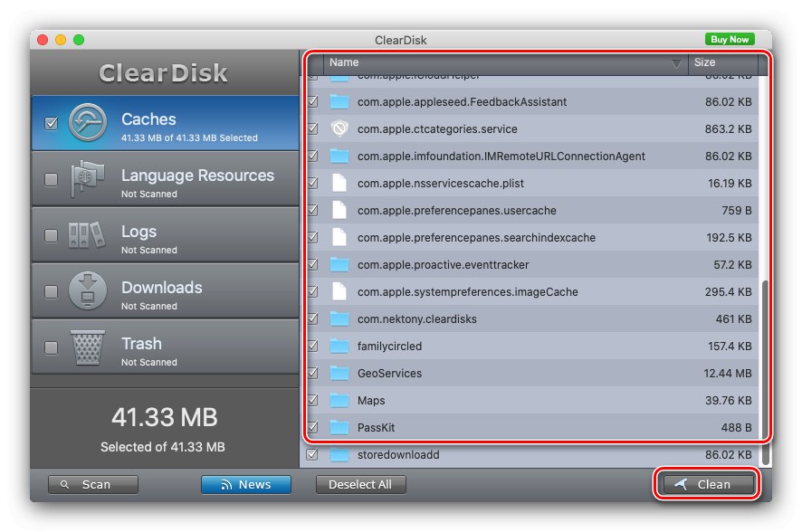Screen dimensions: 802x532
Task: Click the magnifier icon on the Scan button
Action: (x=64, y=484)
